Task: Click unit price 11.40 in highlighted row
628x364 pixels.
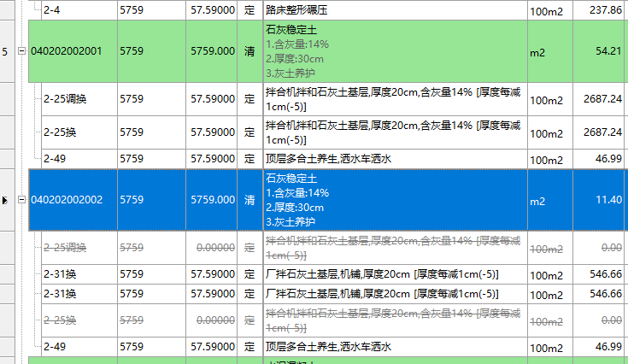Action: (608, 199)
